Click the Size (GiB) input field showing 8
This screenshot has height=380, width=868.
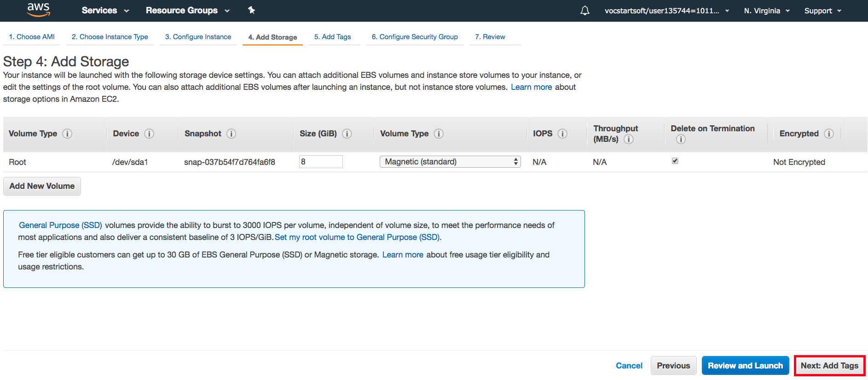(x=321, y=162)
